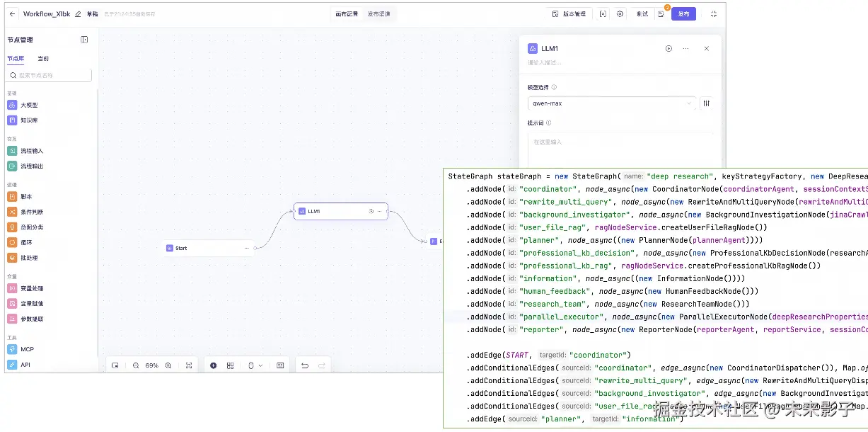Open LLM1 canvas node more options
The image size is (868, 432).
tap(380, 211)
